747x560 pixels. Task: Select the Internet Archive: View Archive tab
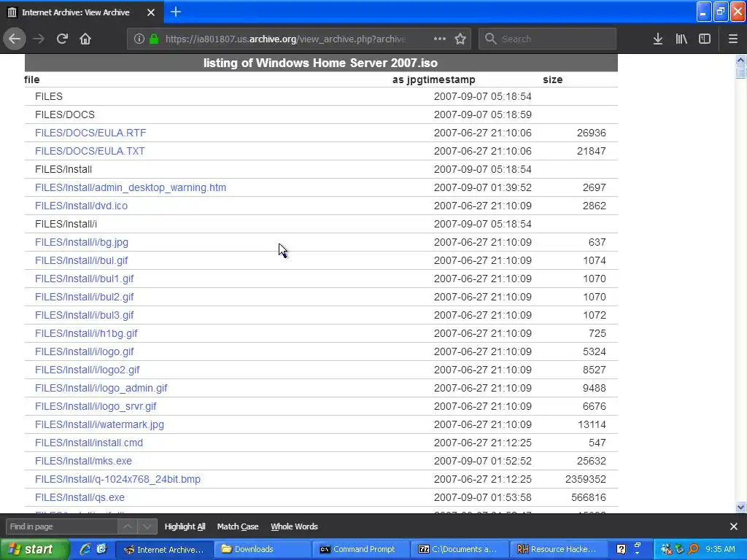point(82,12)
